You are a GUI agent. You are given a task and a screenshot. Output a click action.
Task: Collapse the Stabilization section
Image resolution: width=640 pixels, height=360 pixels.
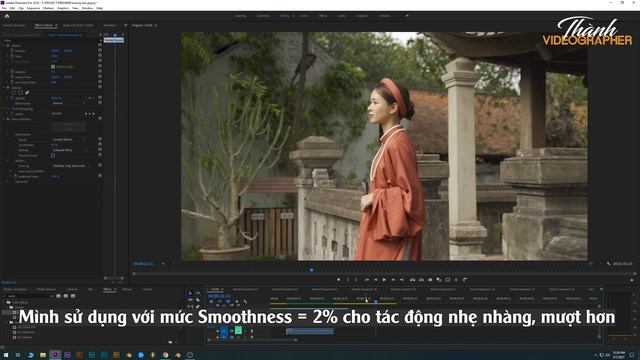[8, 134]
